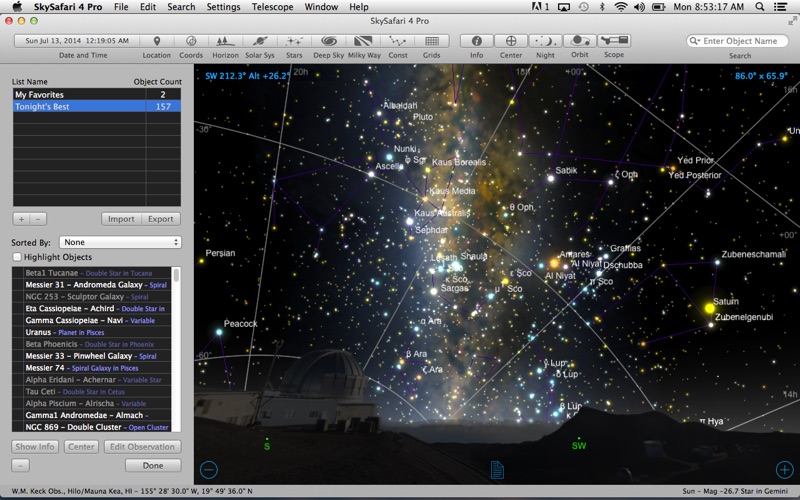Toggle the Milky Way toolbar icon
Viewport: 800px width, 500px height.
363,41
